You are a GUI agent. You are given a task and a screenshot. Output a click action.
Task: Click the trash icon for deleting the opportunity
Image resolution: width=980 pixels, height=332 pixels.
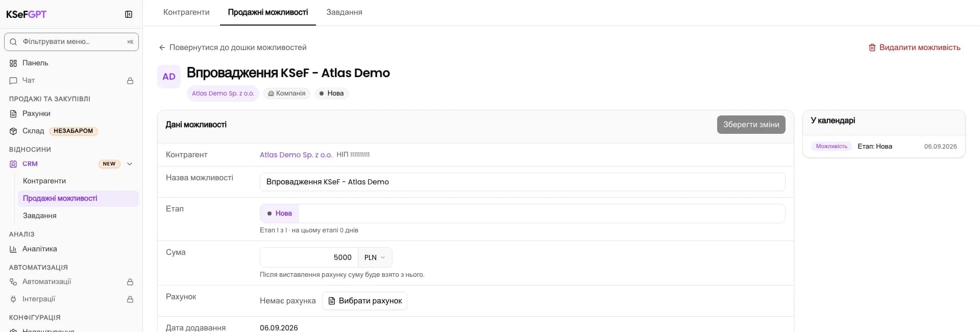tap(872, 48)
